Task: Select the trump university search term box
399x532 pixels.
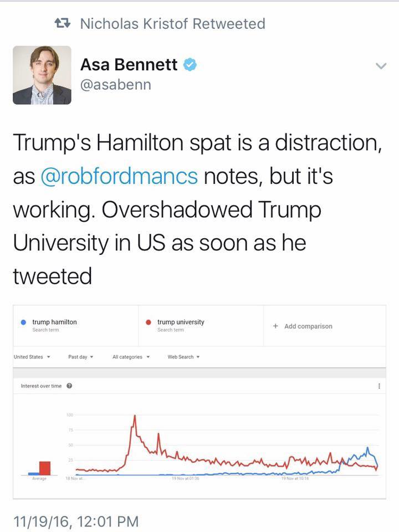Action: pos(201,326)
